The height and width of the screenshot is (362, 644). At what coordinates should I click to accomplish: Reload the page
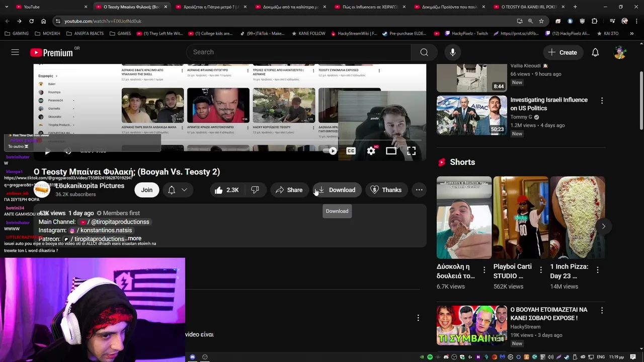(31, 21)
